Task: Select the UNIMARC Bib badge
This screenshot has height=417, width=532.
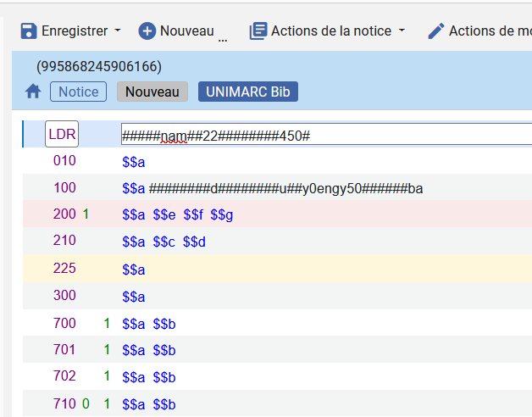Action: [x=248, y=92]
